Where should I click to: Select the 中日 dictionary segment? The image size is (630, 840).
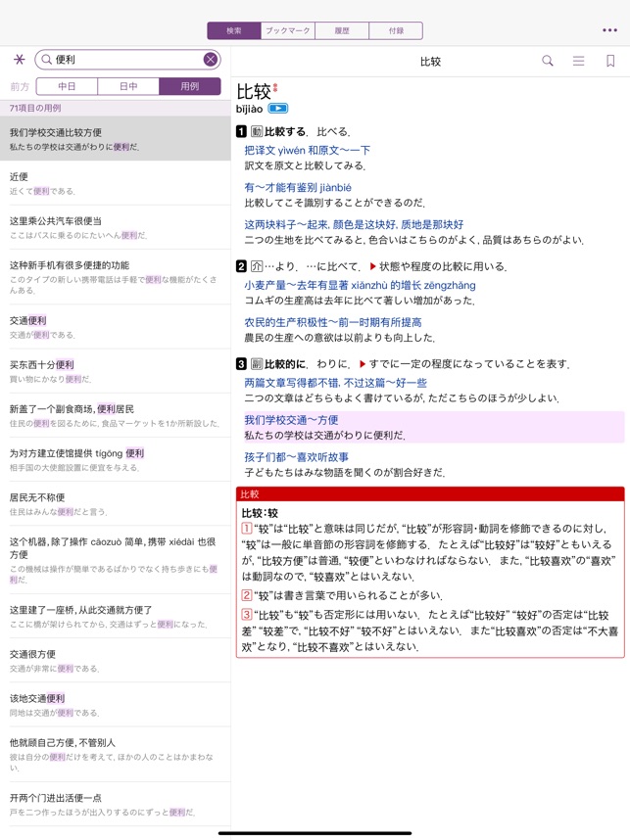click(67, 86)
